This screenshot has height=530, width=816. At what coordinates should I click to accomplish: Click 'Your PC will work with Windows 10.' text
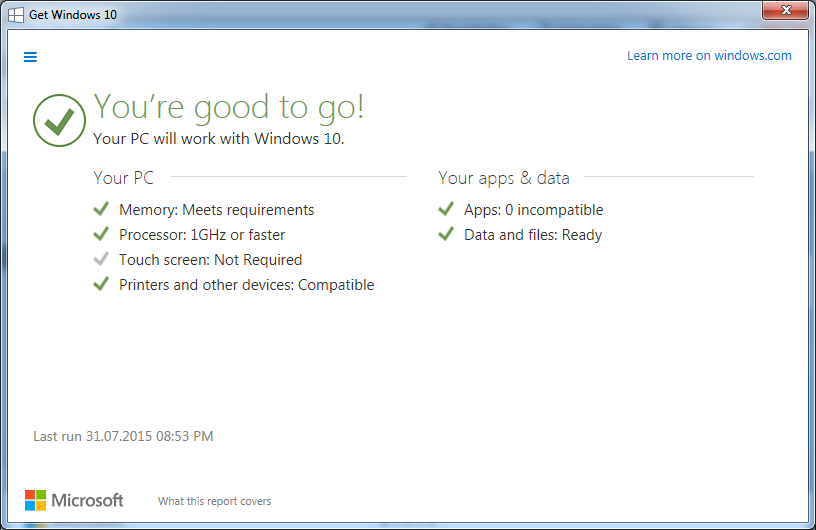(x=219, y=138)
